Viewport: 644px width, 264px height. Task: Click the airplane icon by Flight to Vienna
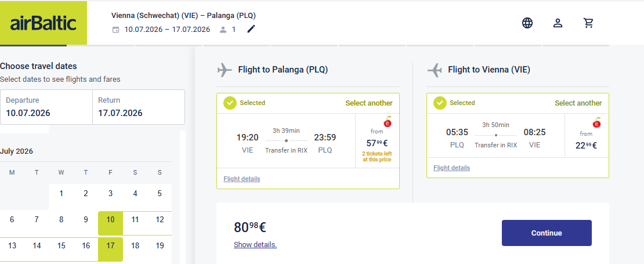pos(435,70)
